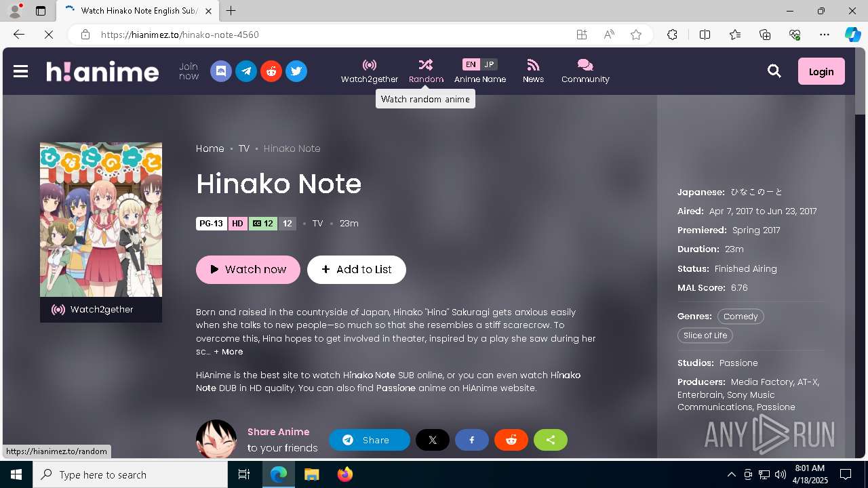Share on Facebook
868x488 pixels.
(472, 440)
